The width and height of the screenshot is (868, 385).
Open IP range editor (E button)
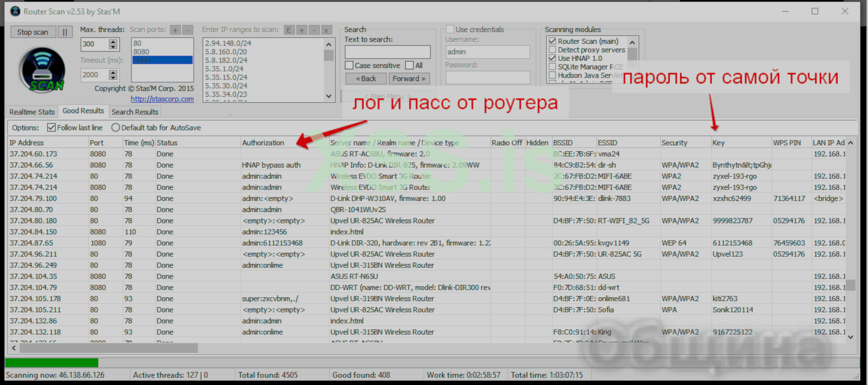tap(289, 29)
